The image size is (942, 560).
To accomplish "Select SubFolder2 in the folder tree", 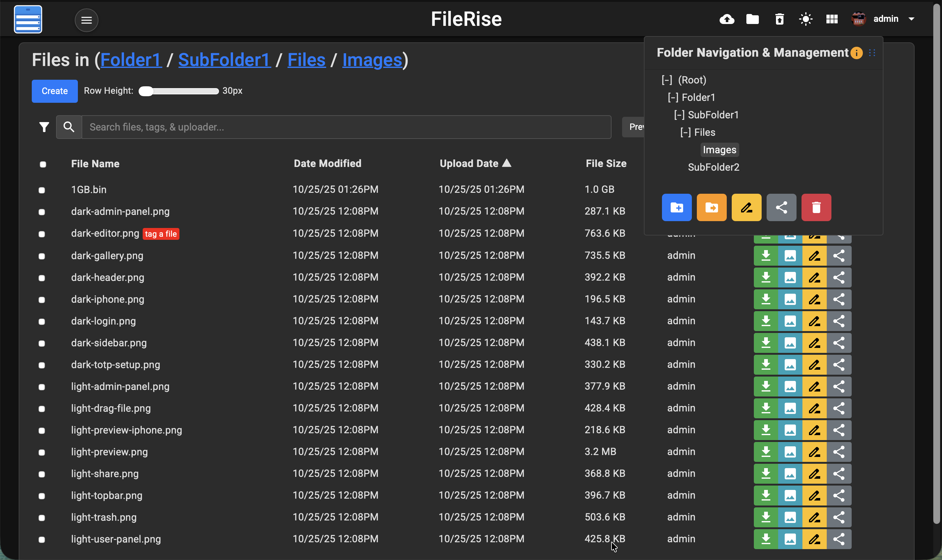I will click(x=713, y=167).
